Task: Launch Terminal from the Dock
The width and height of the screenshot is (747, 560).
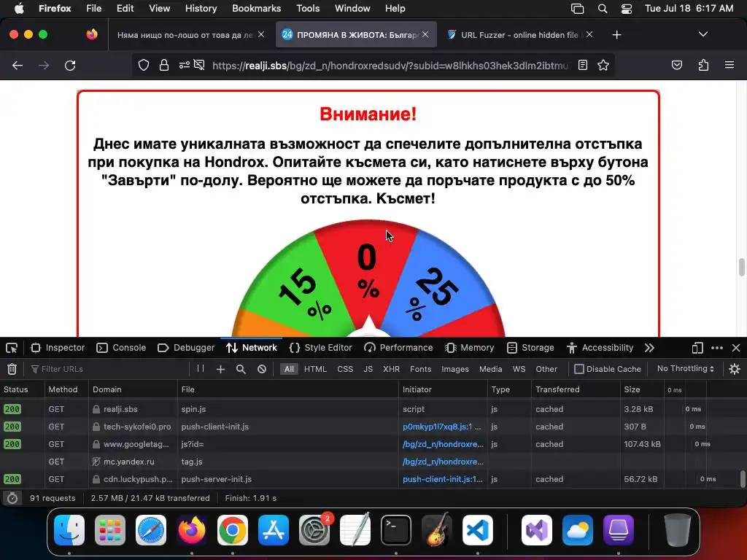Action: 396,530
